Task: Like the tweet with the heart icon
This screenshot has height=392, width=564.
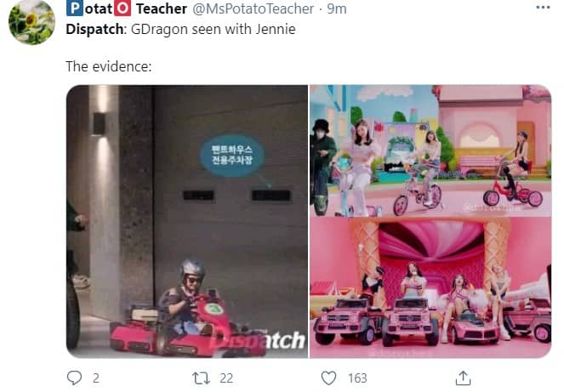Action: coord(328,378)
